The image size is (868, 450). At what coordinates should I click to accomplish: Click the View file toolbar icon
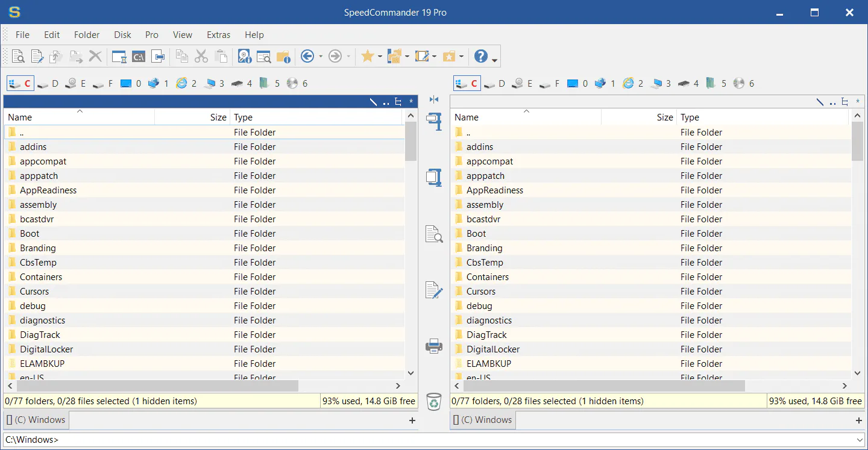point(18,57)
